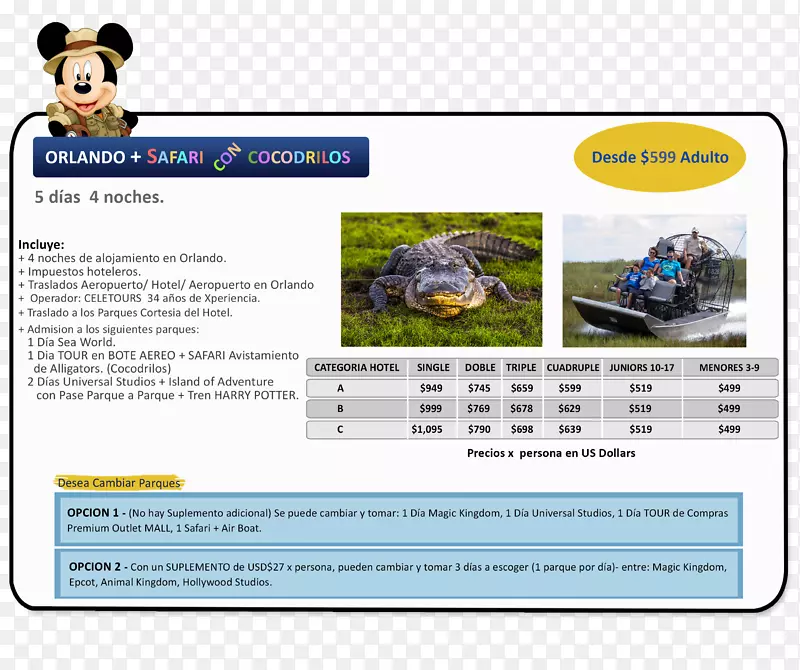Click '2 Días Universal Studios + Island of Adventure'
Image resolution: width=800 pixels, height=670 pixels.
tap(151, 382)
